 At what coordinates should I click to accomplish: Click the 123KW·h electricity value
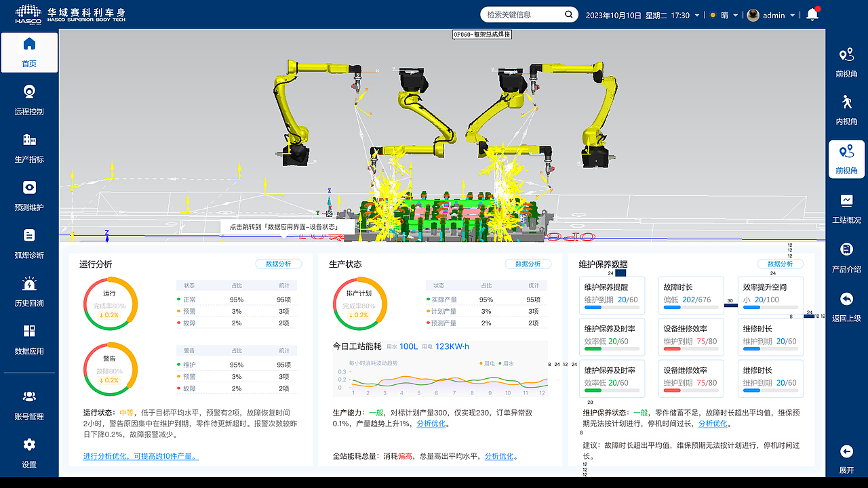point(453,346)
